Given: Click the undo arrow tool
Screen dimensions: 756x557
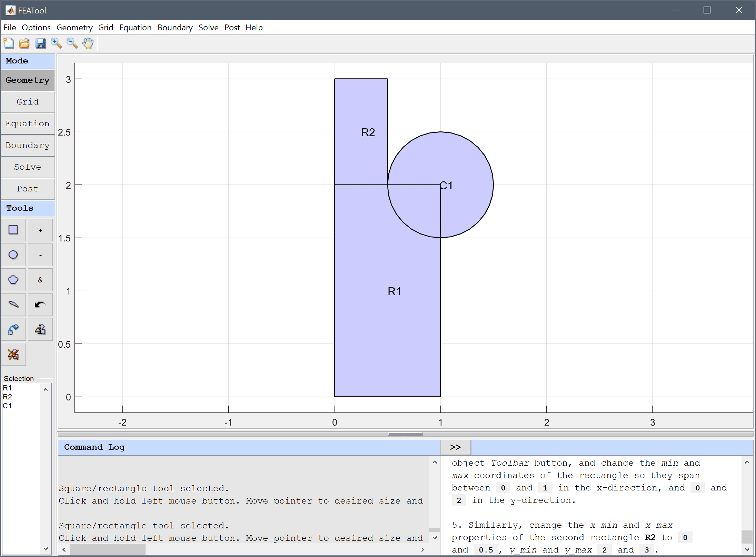Looking at the screenshot, I should click(x=40, y=305).
